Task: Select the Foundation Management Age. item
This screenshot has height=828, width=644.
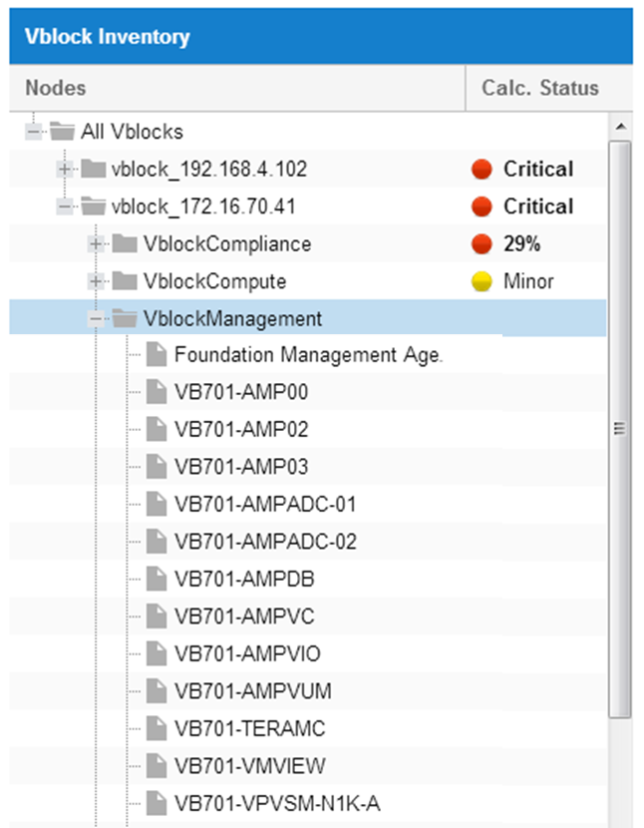Action: point(309,354)
